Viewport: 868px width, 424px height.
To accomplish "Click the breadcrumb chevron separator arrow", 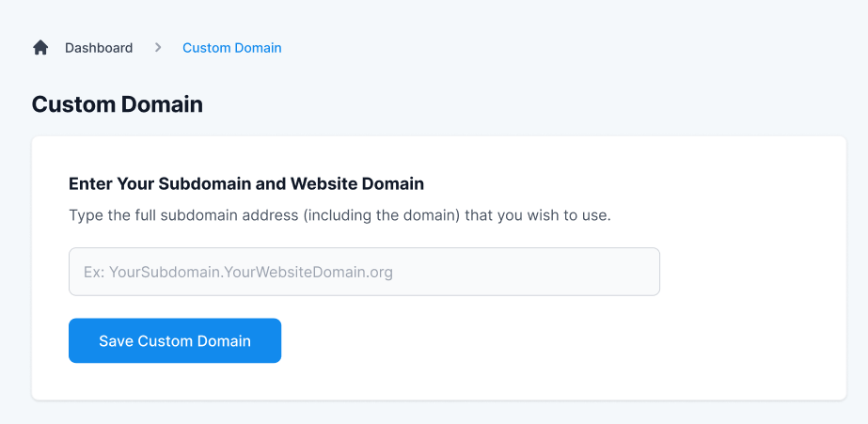I will pyautogui.click(x=158, y=47).
